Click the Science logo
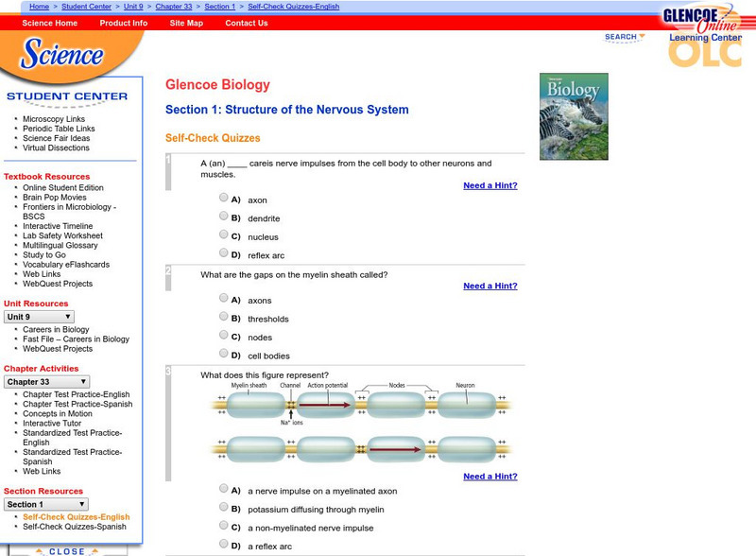756x556 pixels. (x=61, y=54)
